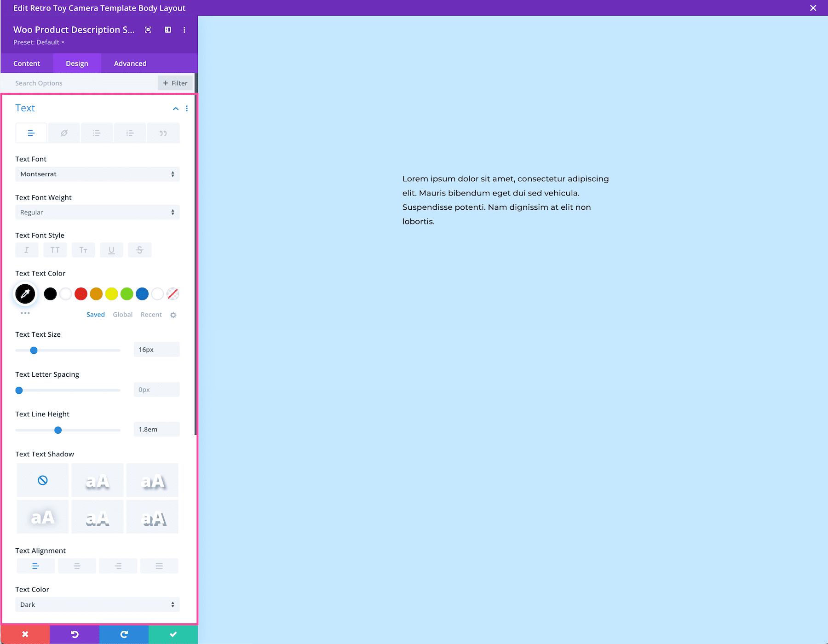Open the blockquote text styling tab
828x644 pixels.
[x=163, y=133]
